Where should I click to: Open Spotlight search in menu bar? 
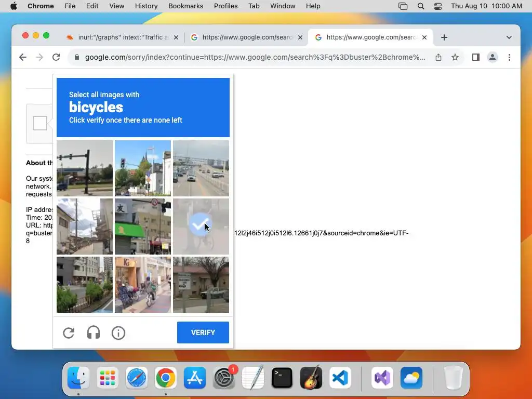pyautogui.click(x=421, y=6)
